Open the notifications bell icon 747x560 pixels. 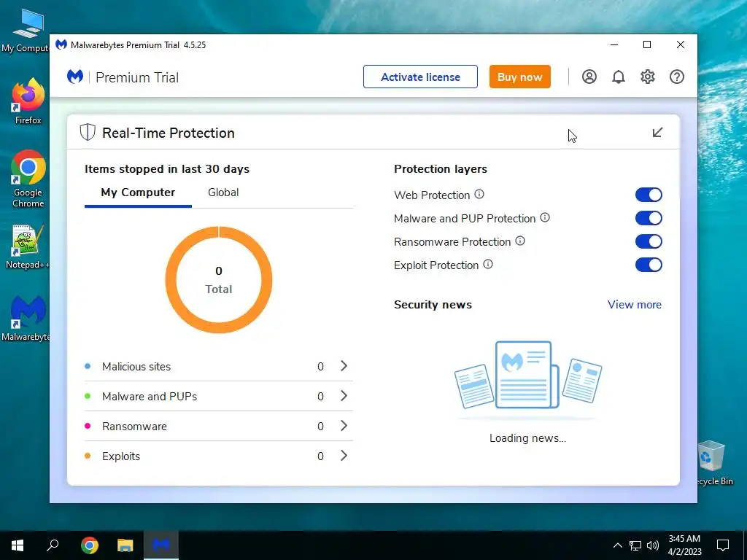tap(619, 77)
